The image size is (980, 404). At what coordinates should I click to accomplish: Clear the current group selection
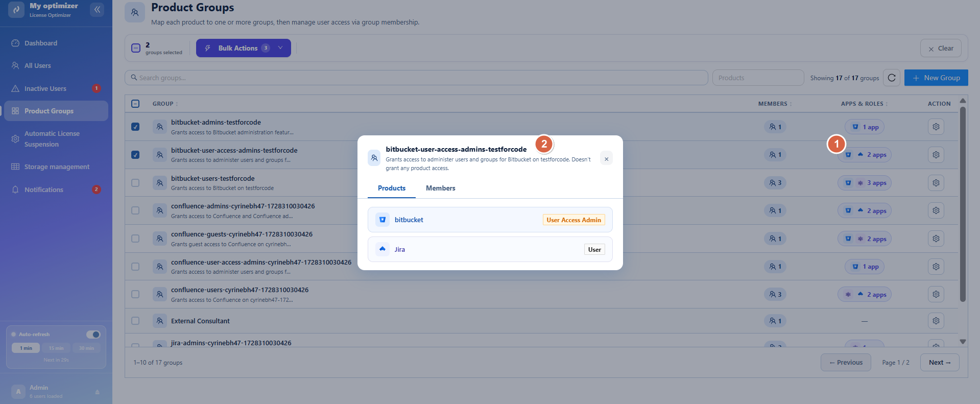pyautogui.click(x=941, y=48)
